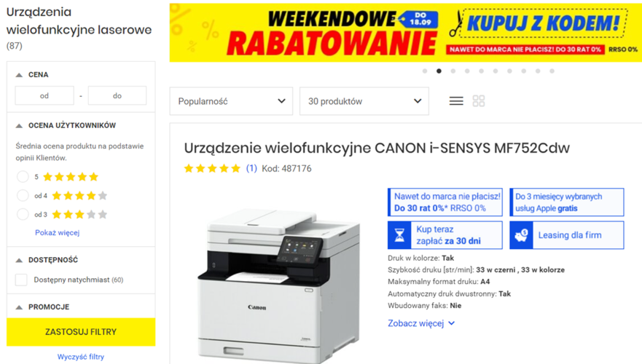Click the ZASTOSUJ FILTRY button
642x364 pixels.
[x=81, y=332]
